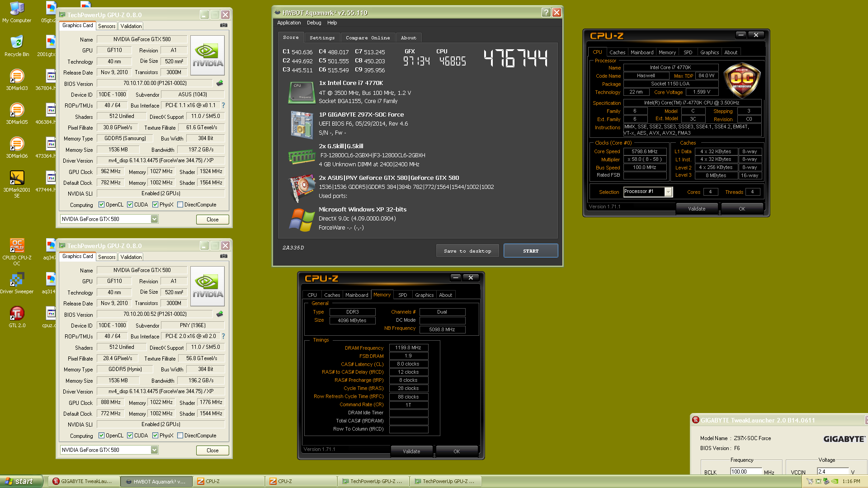
Task: Click camera screenshot icon in bottom GPU-Z window
Action: click(x=223, y=256)
